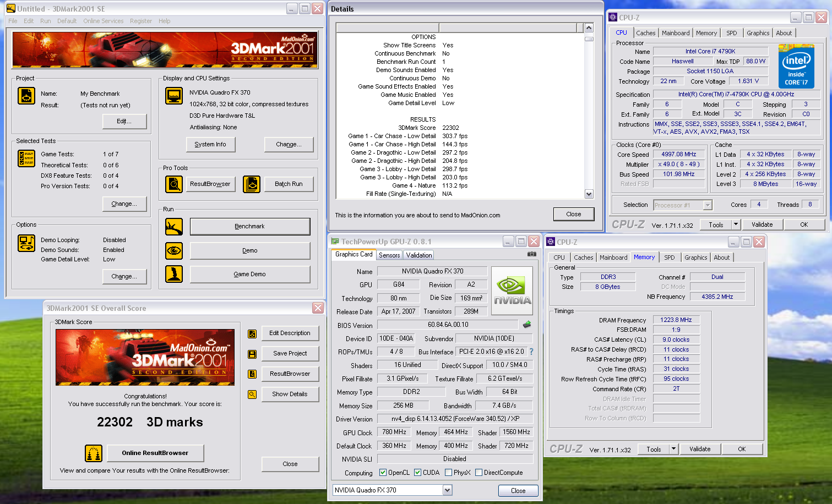Open the NVIDIA Quadro FX 370 GPU dropdown

[x=447, y=490]
